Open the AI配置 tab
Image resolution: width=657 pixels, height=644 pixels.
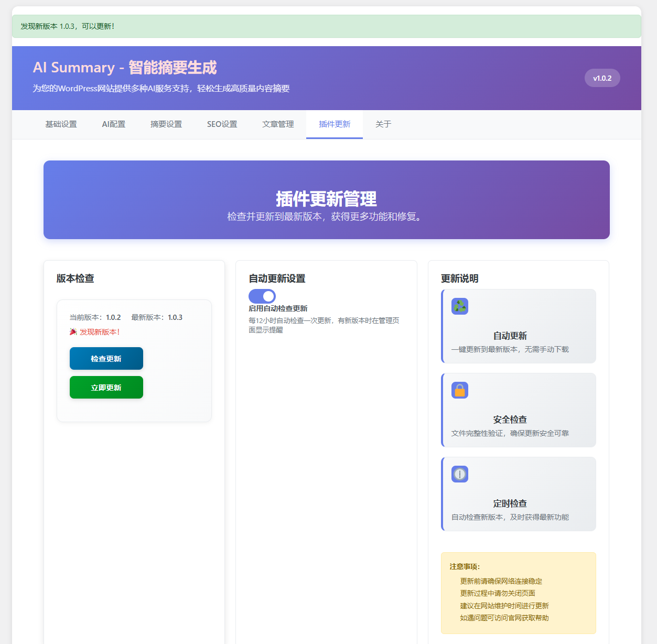[113, 124]
